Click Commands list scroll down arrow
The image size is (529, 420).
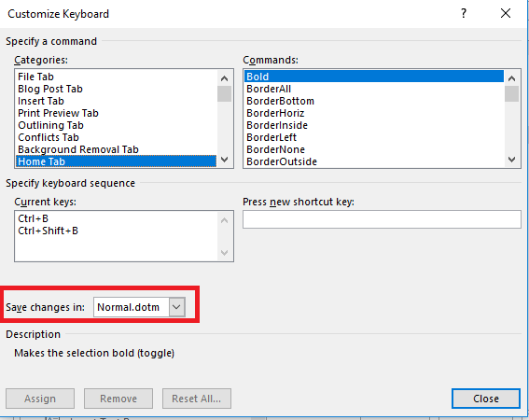click(512, 160)
